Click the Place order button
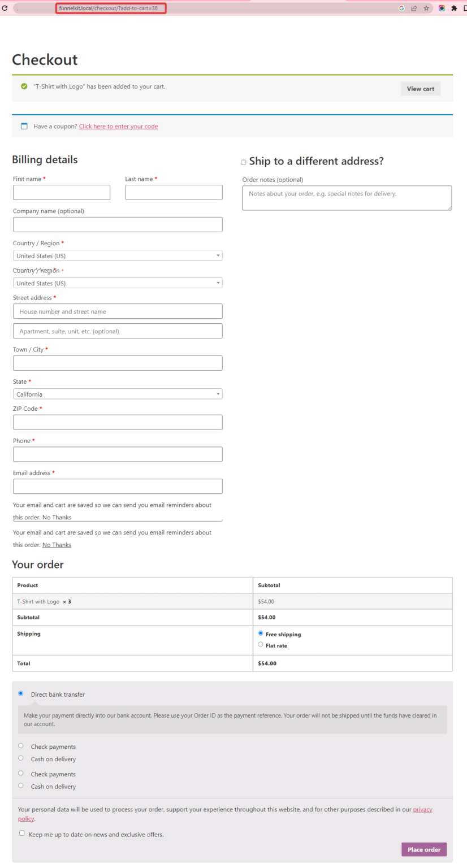This screenshot has width=467, height=868. (423, 849)
